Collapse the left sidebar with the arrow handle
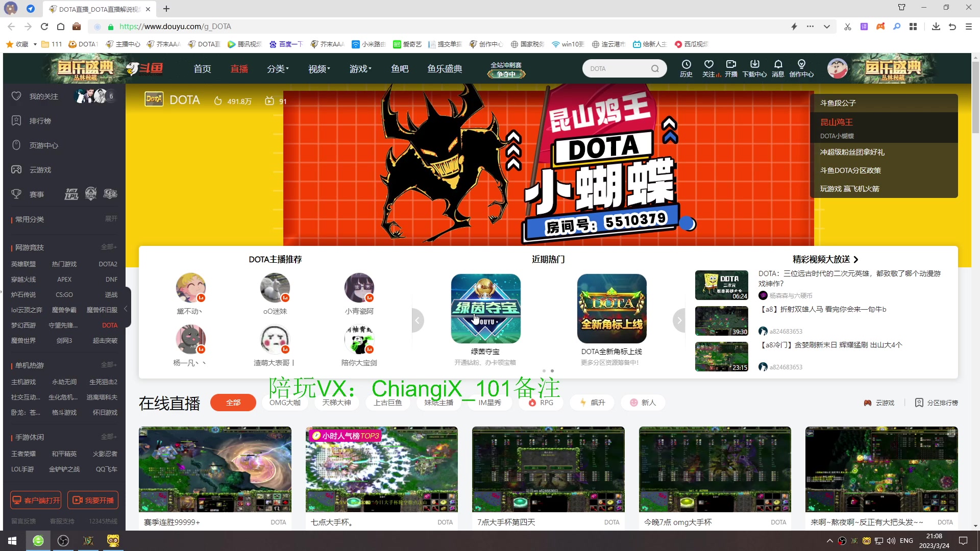The height and width of the screenshot is (551, 980). coord(126,308)
